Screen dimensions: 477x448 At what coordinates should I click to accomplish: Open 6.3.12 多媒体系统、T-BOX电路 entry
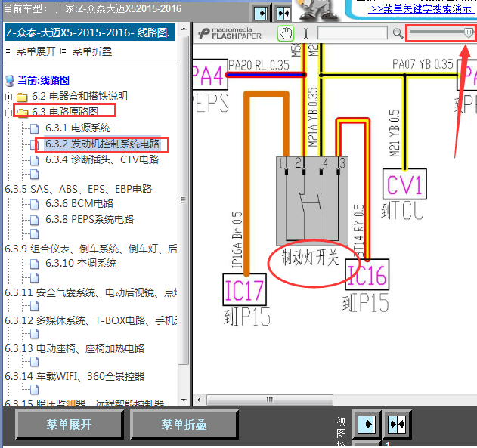91,320
